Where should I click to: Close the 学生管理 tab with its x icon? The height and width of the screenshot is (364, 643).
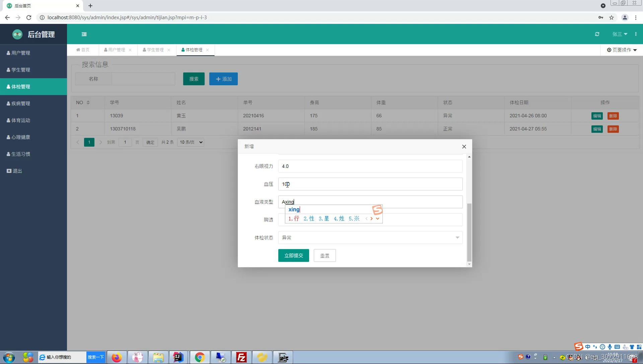tap(169, 50)
